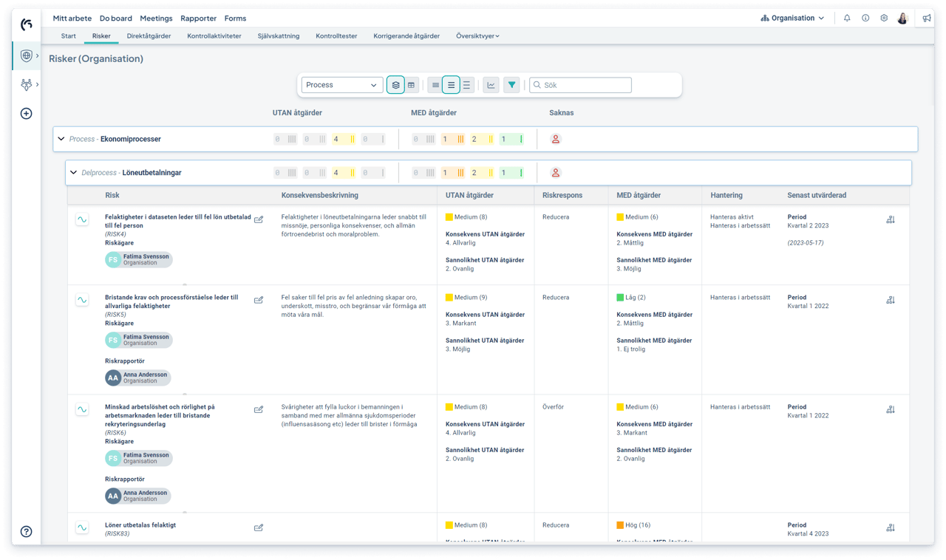This screenshot has height=560, width=946.
Task: Click trend wave icon for RISK6
Action: click(x=82, y=409)
